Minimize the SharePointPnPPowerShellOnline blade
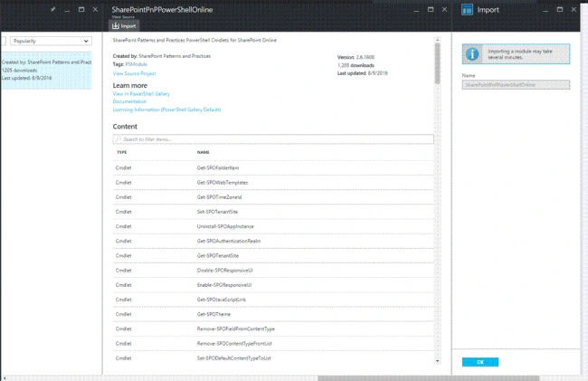 coord(416,11)
